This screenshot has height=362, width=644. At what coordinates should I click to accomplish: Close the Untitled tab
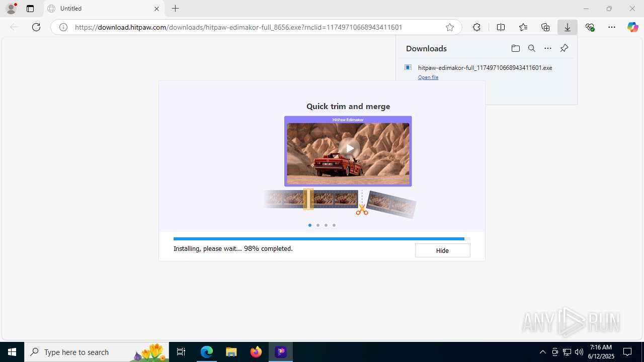click(x=156, y=9)
